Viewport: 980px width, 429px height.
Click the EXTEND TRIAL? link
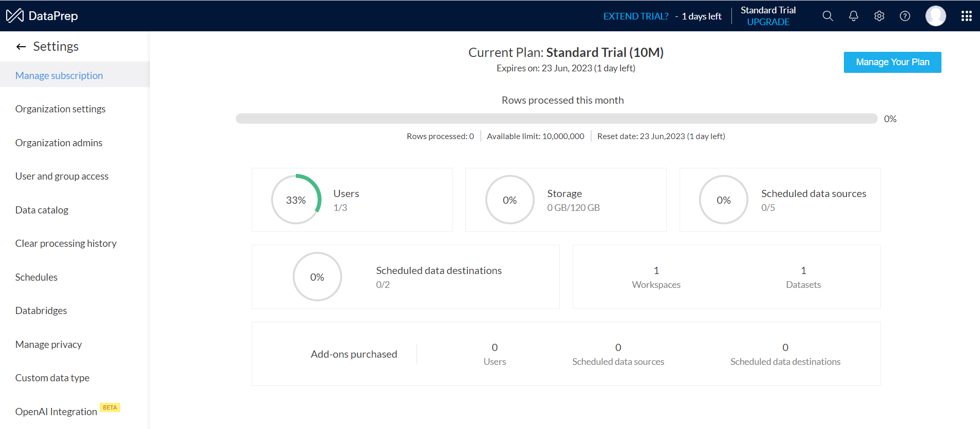tap(636, 16)
